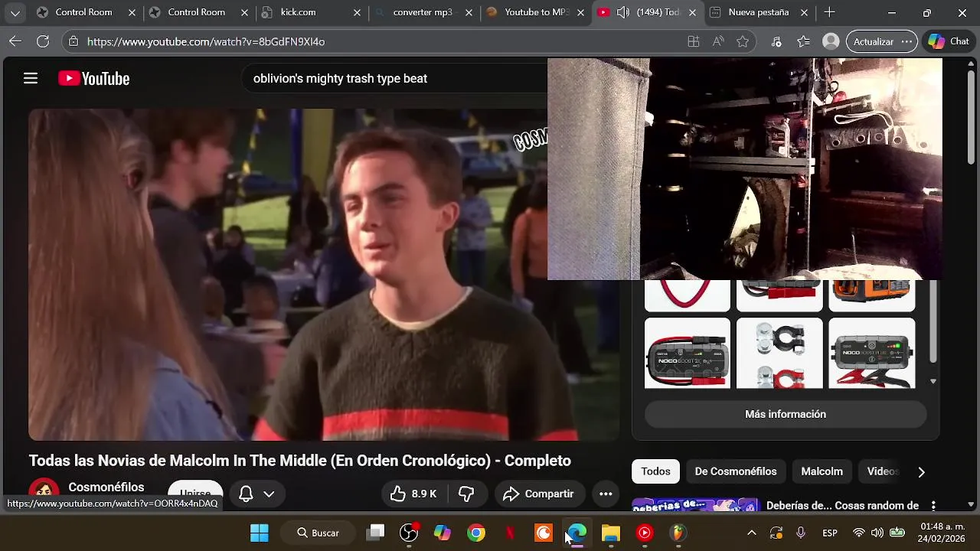Image resolution: width=980 pixels, height=551 pixels.
Task: Click the YouTube search field
Action: [394, 78]
